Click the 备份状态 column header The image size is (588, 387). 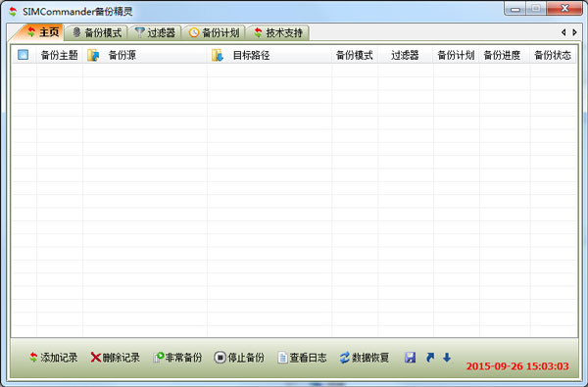553,56
